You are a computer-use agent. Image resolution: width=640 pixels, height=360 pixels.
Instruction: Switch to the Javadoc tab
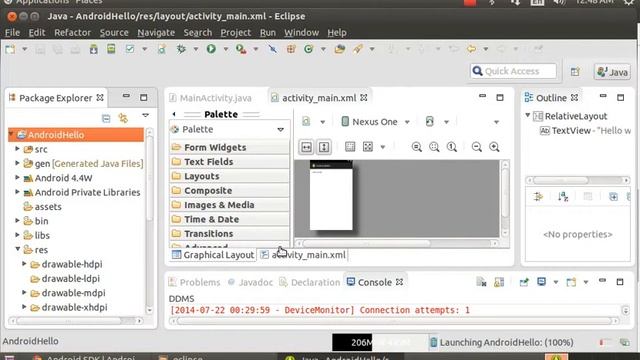[251, 282]
